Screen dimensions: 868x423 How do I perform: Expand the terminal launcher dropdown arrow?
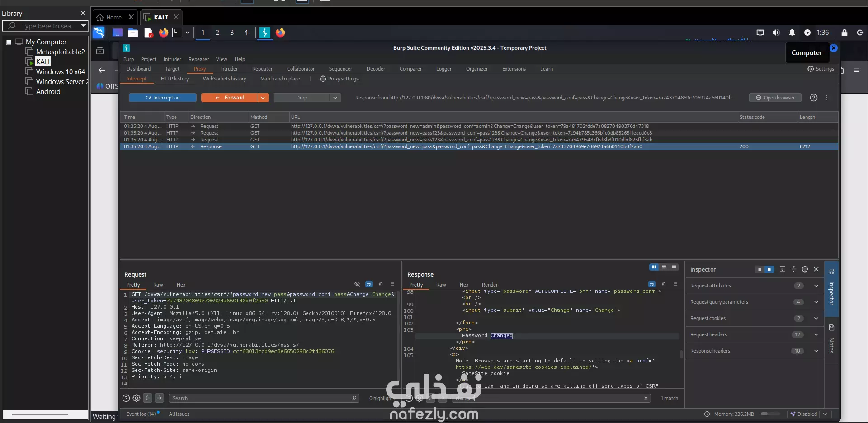click(x=188, y=33)
